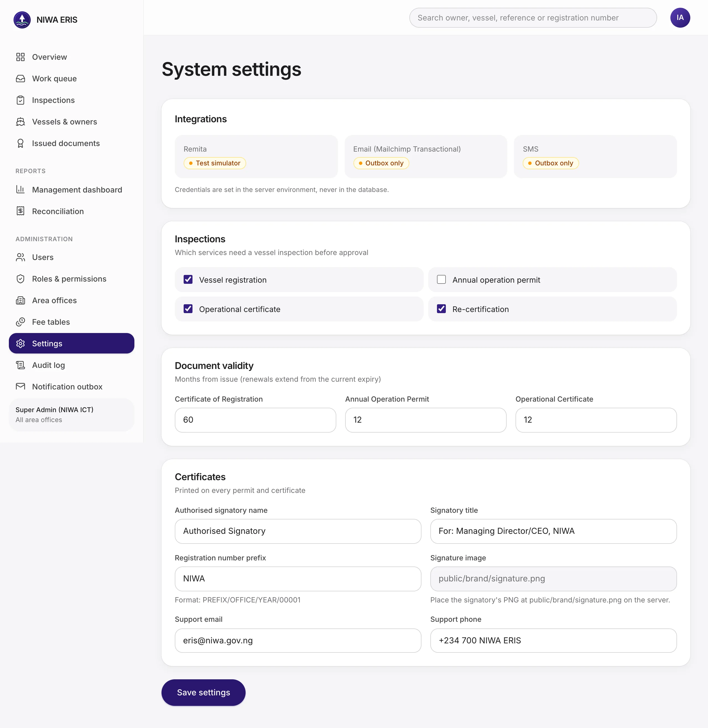Click the Vessels & owners ship icon

[x=20, y=122]
